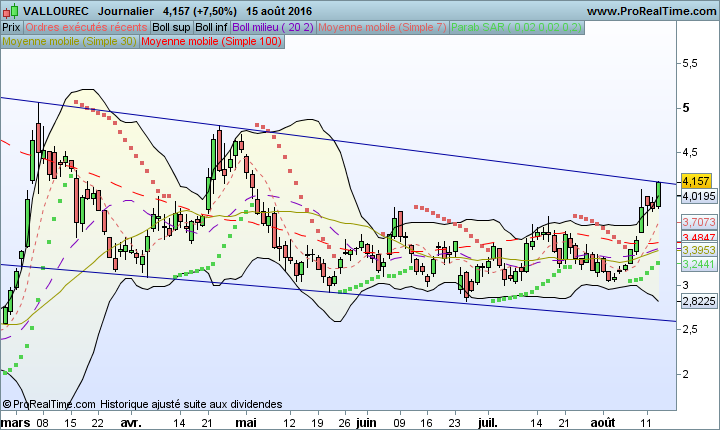The image size is (720, 430).
Task: Click the 3,2441 value tag
Action: click(x=698, y=264)
